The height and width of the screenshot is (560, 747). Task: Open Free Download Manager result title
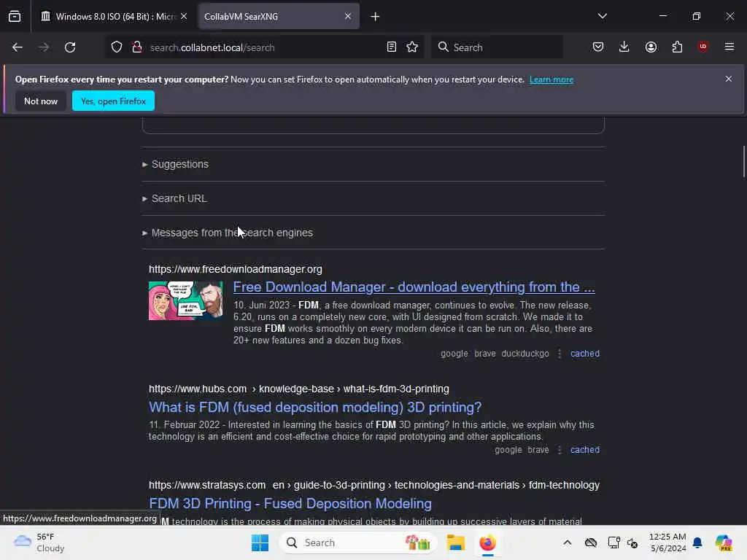click(x=414, y=287)
